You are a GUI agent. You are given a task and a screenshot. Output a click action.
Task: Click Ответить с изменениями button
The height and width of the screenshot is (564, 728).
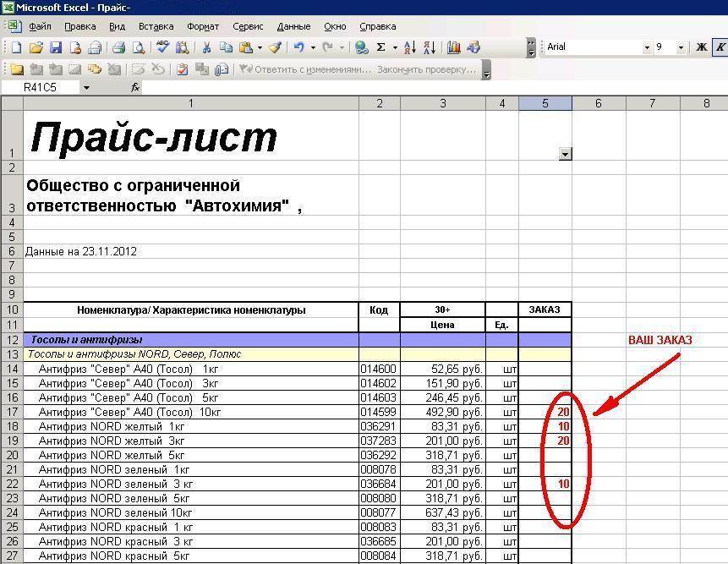305,69
